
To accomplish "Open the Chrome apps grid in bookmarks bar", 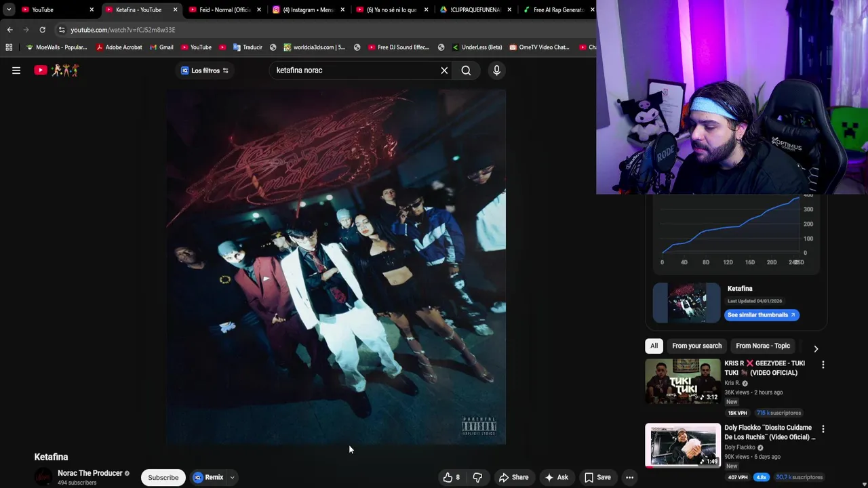I will tap(9, 47).
